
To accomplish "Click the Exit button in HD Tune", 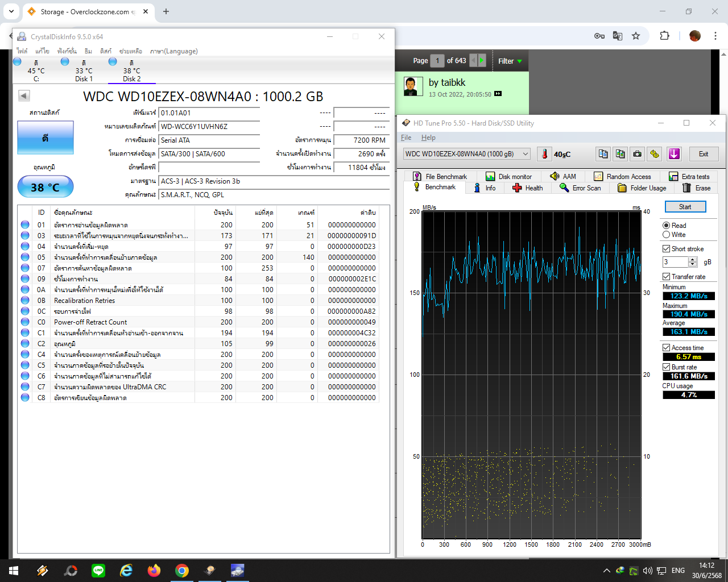I will [x=703, y=154].
